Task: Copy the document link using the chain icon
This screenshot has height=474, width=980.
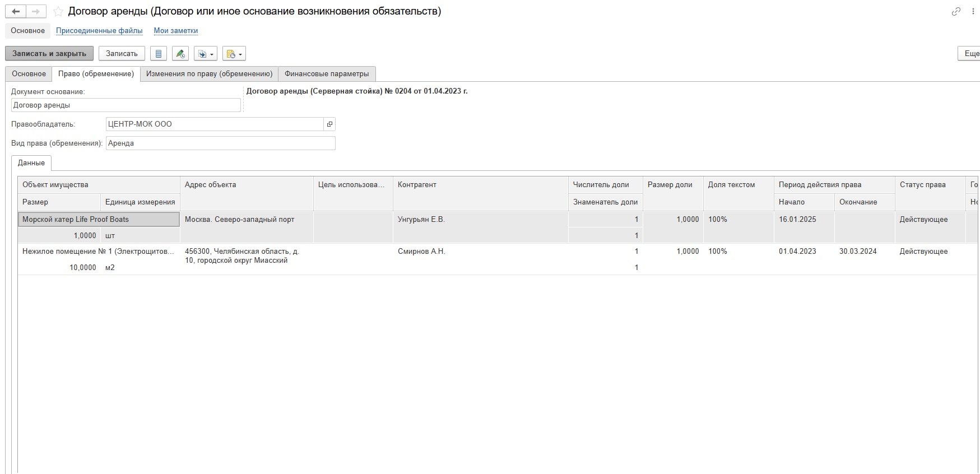Action: (x=956, y=12)
